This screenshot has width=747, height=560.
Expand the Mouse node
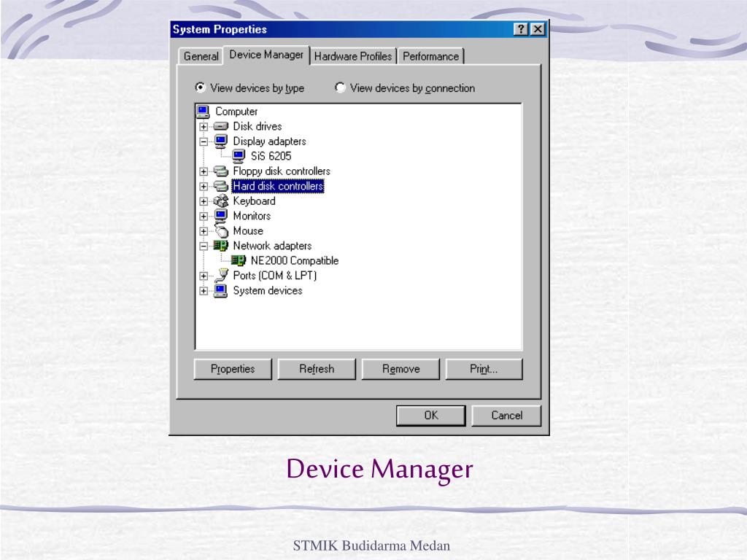(x=204, y=231)
